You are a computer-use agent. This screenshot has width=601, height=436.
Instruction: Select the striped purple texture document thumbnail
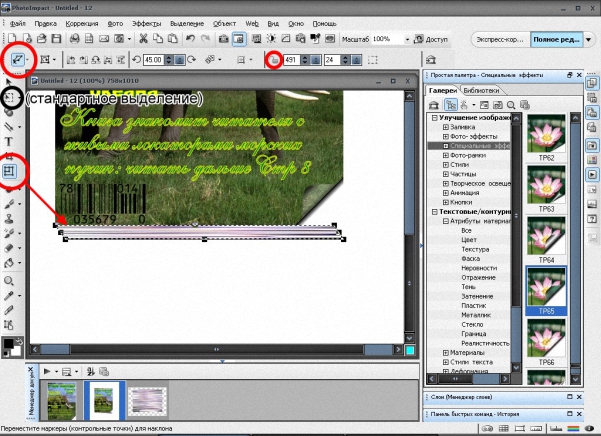point(147,400)
